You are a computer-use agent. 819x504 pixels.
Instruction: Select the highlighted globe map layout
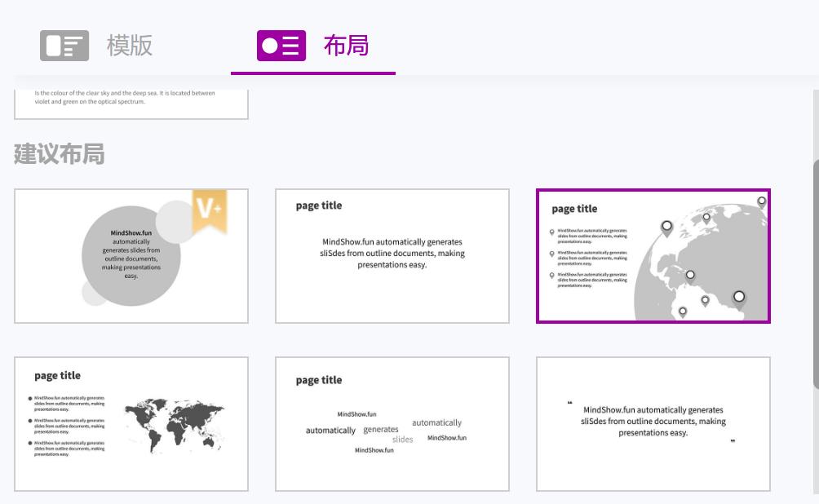[653, 255]
